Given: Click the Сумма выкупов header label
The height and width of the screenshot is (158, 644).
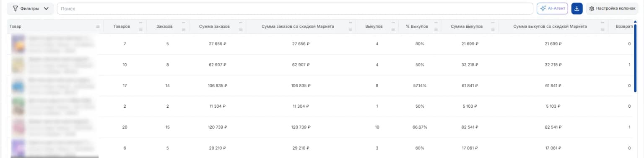Looking at the screenshot, I should (467, 26).
